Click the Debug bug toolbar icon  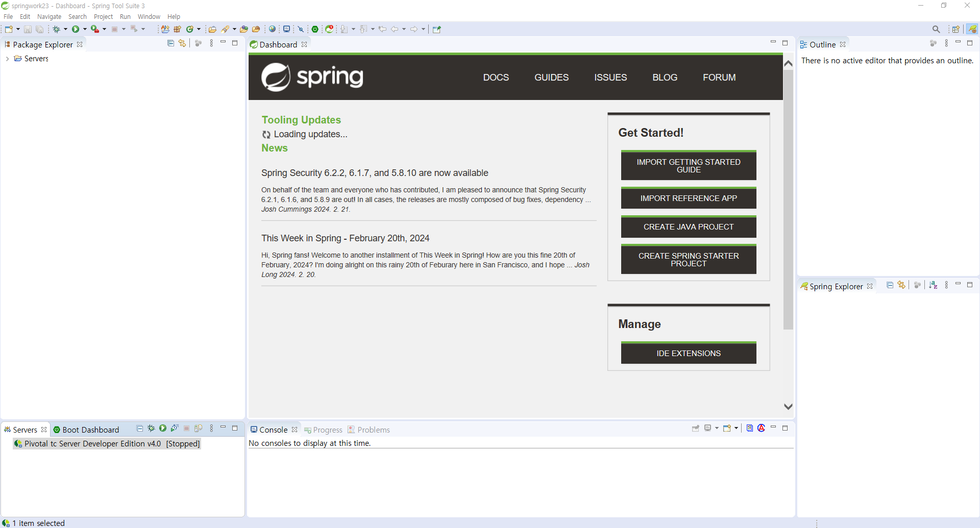tap(56, 29)
